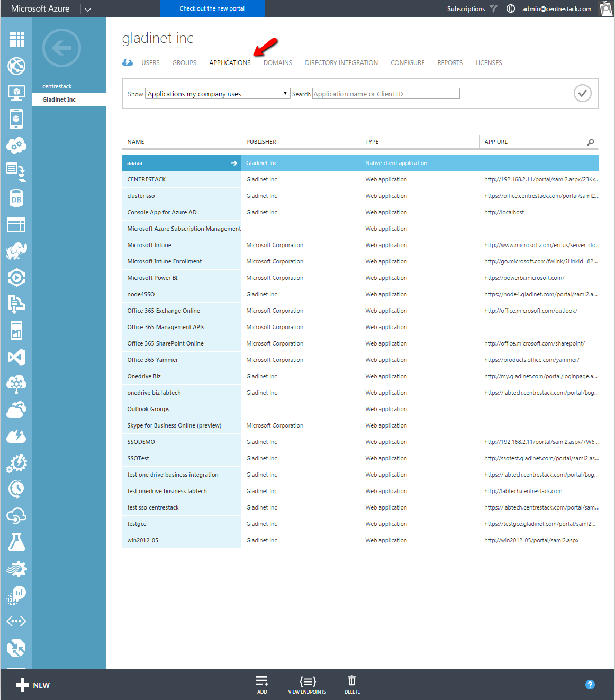The height and width of the screenshot is (700, 615).
Task: Switch to the USERS tab
Action: 150,62
